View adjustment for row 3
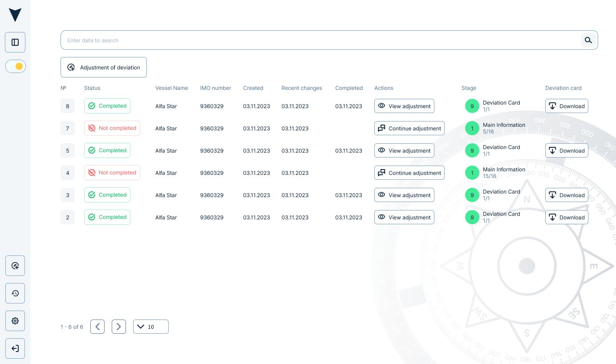The image size is (616, 364). click(404, 195)
